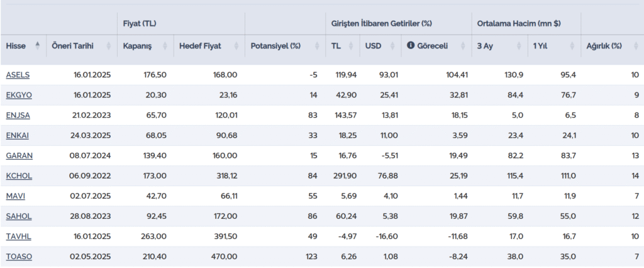644x268 pixels.
Task: Click the Potansiyel (%) header label
Action: coord(275,46)
